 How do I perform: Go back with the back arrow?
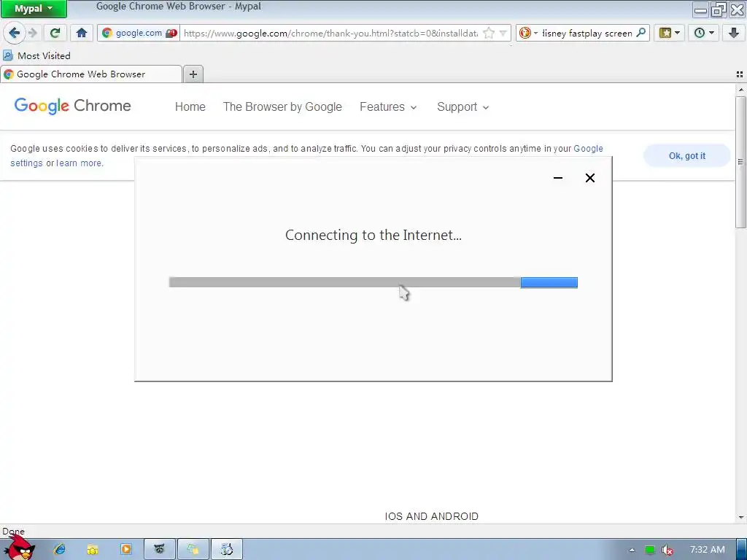[x=15, y=33]
